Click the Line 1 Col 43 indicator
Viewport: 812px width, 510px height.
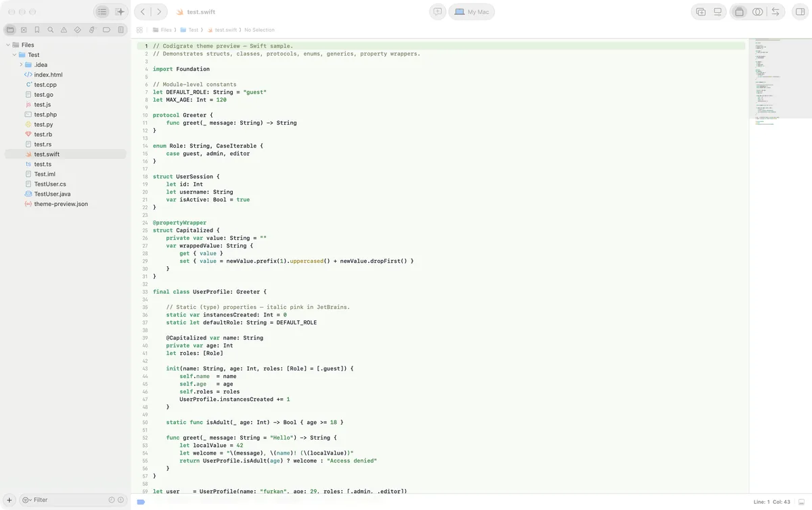point(771,502)
